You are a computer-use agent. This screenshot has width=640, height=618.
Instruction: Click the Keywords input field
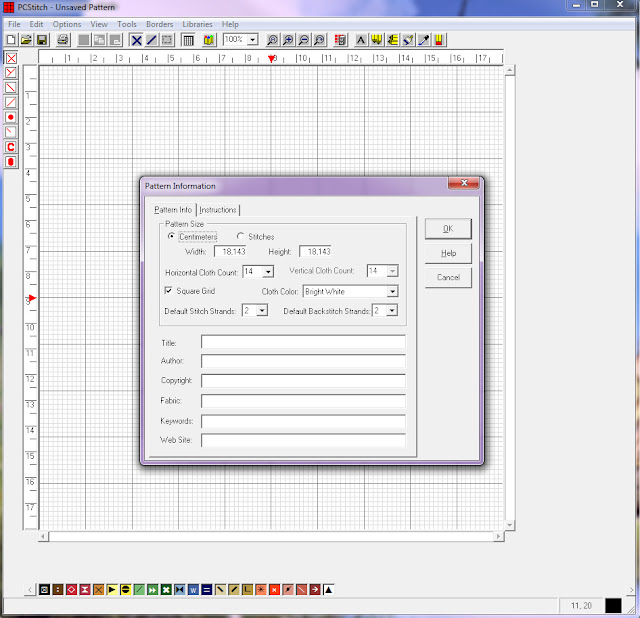pyautogui.click(x=303, y=421)
